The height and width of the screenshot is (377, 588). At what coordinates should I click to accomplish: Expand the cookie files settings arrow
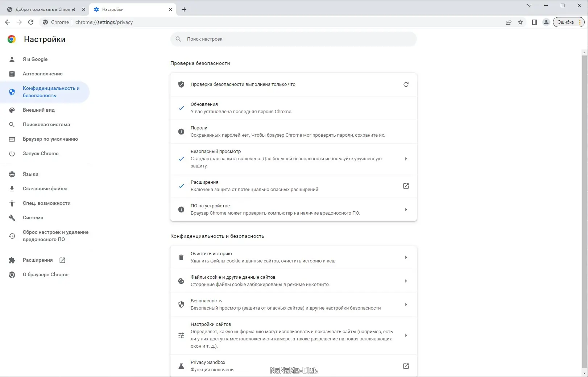[406, 281]
